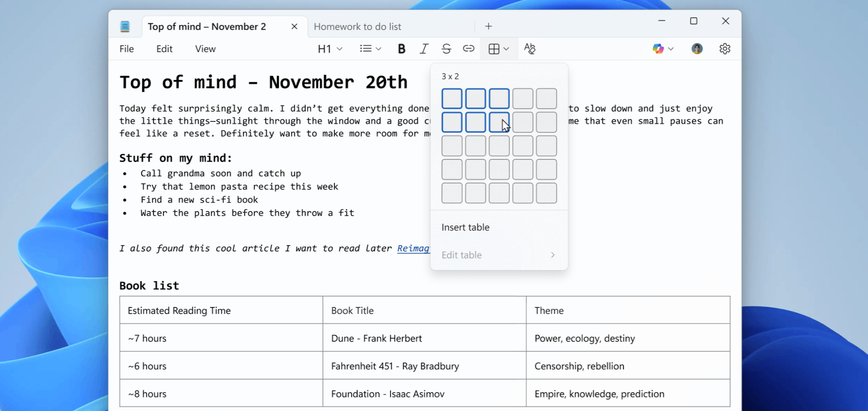Viewport: 868px width, 411px height.
Task: Select the third row, third column grid cell
Action: pyautogui.click(x=499, y=146)
